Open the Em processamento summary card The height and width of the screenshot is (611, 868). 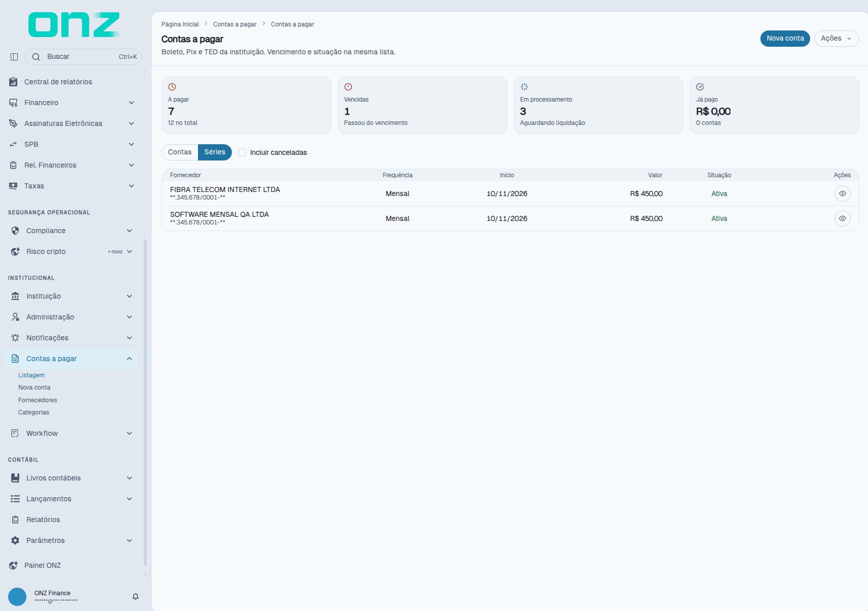click(x=598, y=105)
